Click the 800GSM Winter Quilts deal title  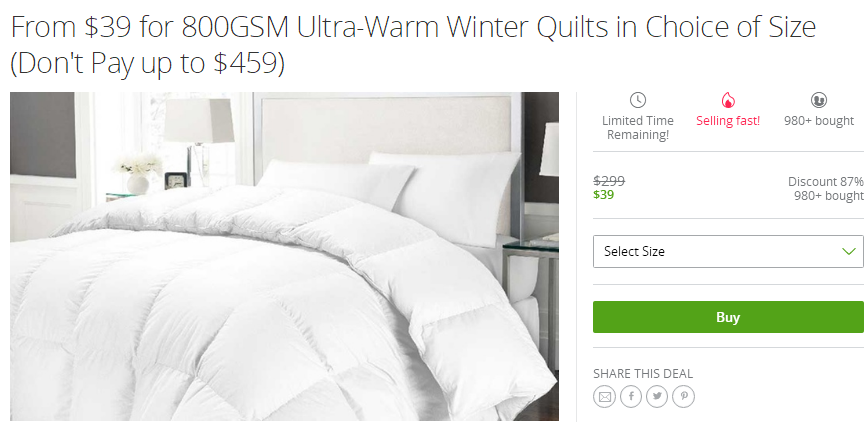413,45
